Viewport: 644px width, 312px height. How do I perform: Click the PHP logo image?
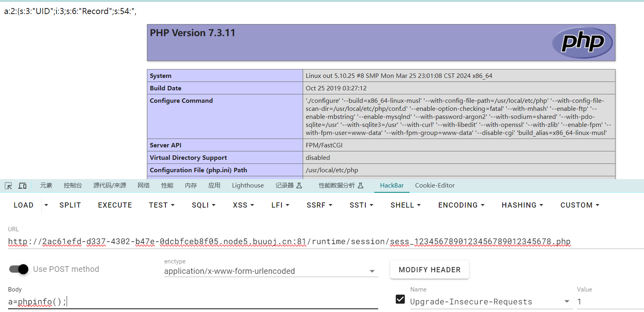pyautogui.click(x=582, y=43)
